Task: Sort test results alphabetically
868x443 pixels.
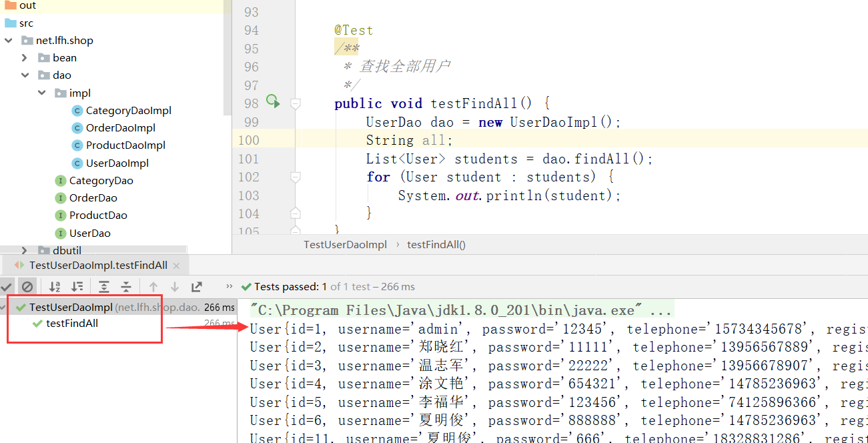Action: point(55,287)
